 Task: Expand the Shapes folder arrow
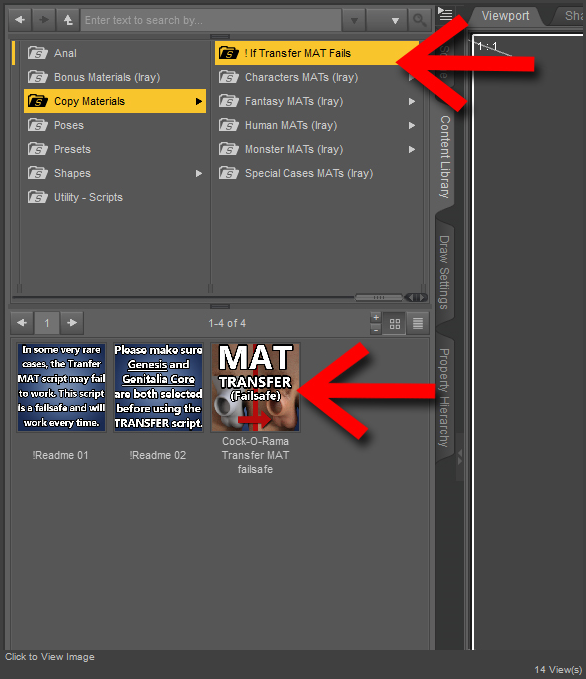click(x=198, y=173)
